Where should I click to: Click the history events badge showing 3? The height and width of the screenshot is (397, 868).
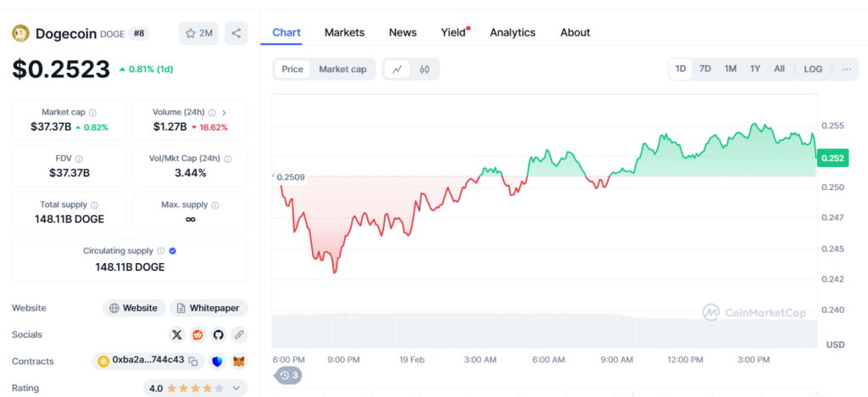tap(288, 376)
